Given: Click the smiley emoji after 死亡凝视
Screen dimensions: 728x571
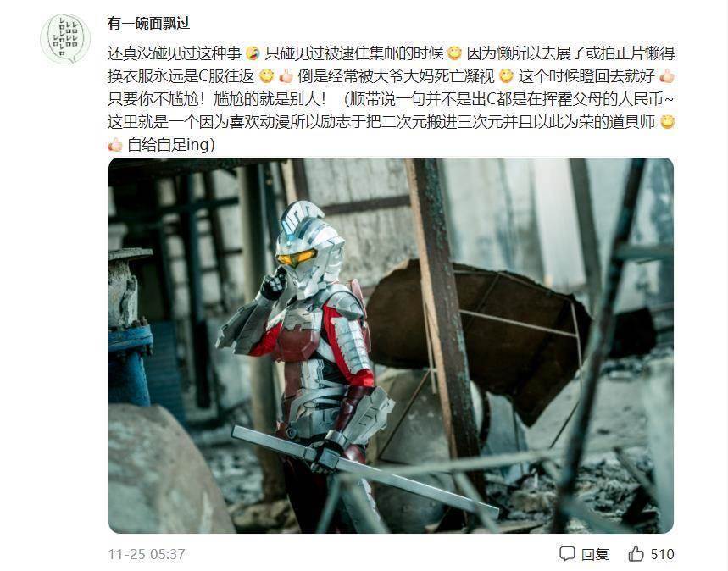Looking at the screenshot, I should pos(507,75).
